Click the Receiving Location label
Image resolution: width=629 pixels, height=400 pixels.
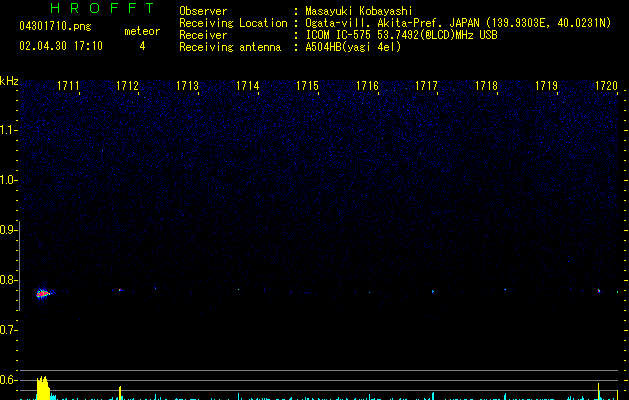pos(233,23)
